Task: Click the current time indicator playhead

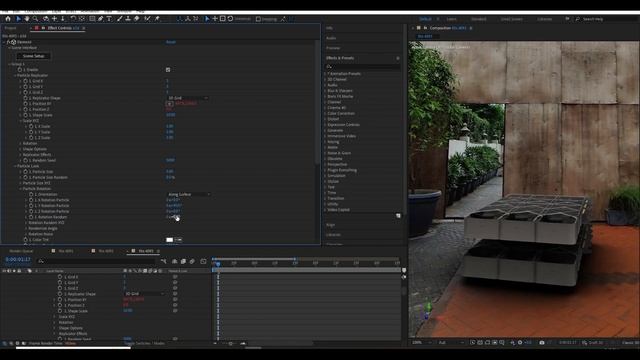Action: point(218,264)
